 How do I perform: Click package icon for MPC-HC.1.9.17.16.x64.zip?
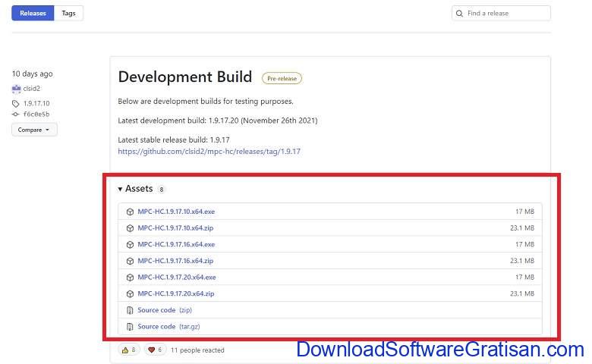tap(130, 261)
